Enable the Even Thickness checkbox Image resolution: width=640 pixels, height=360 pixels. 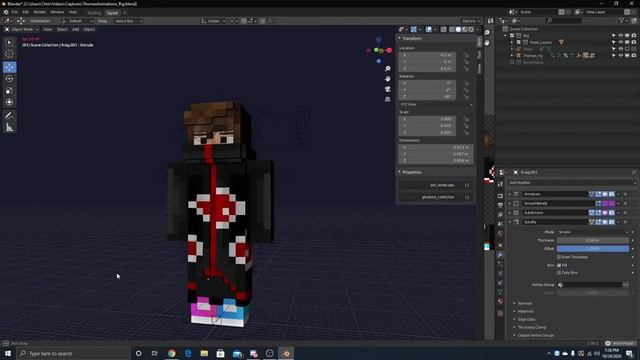(559, 257)
